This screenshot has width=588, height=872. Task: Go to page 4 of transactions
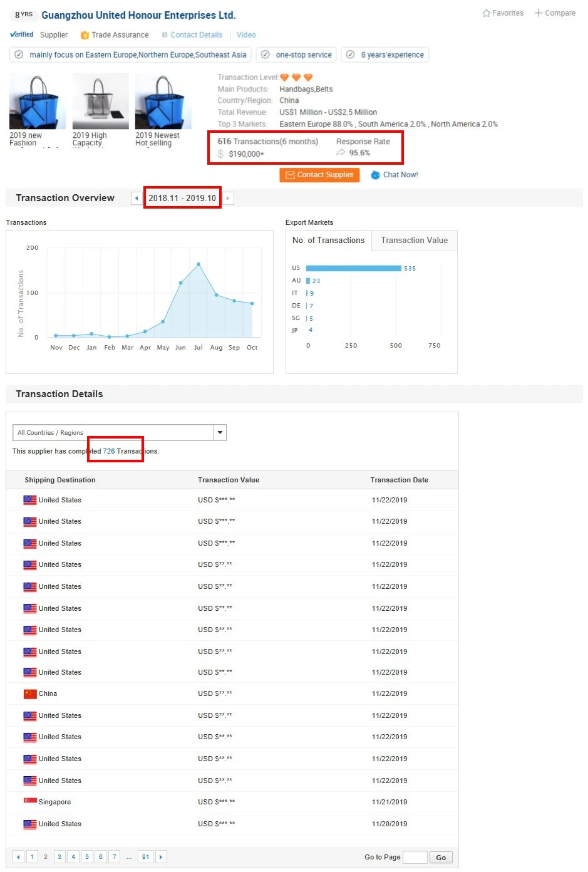click(x=73, y=857)
